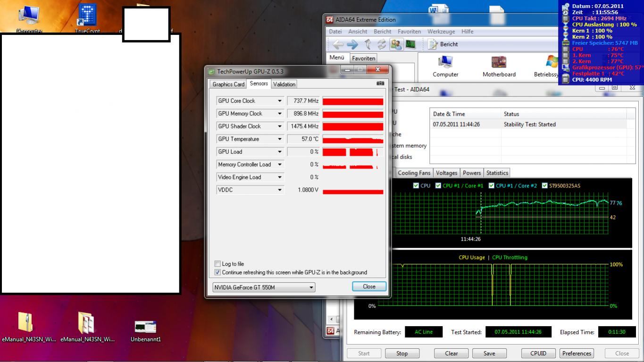Expand the GPU Core Clock sensor dropdown

[280, 101]
